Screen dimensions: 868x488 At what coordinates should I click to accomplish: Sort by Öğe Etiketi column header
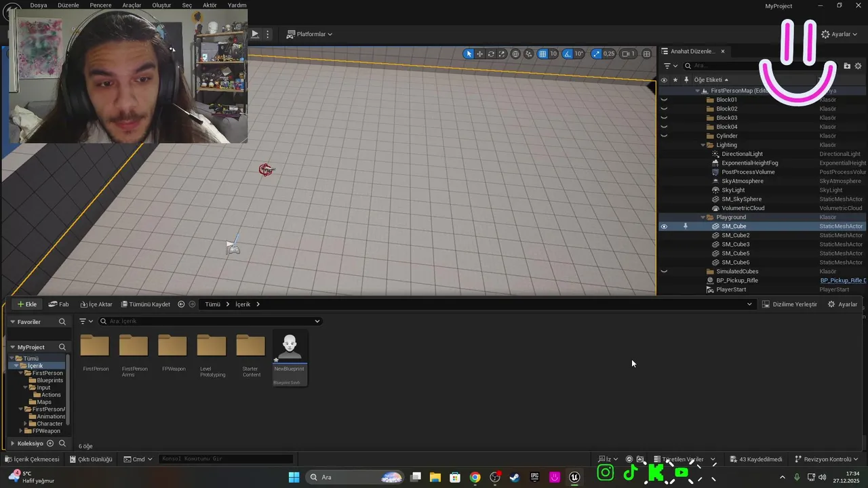[710, 80]
